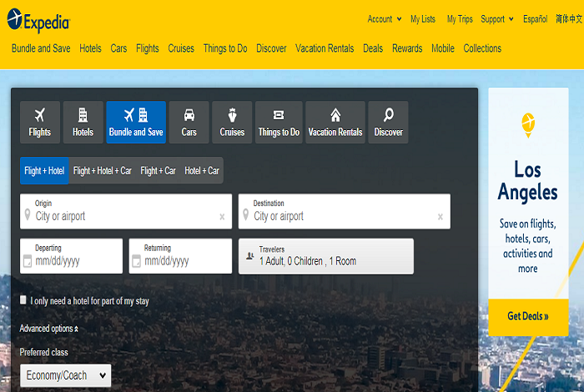Open Mobile in top navigation
This screenshot has height=392, width=584.
point(443,48)
